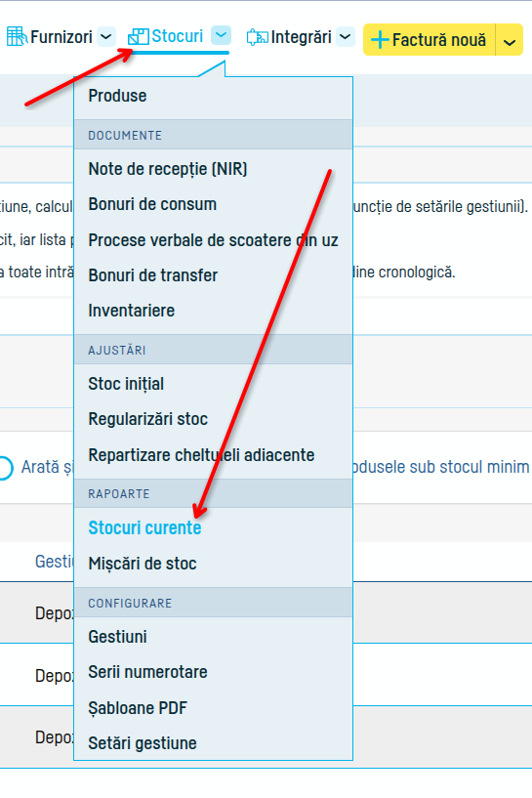Click the Stocuri boxes icon
The width and height of the screenshot is (532, 798).
point(139,37)
